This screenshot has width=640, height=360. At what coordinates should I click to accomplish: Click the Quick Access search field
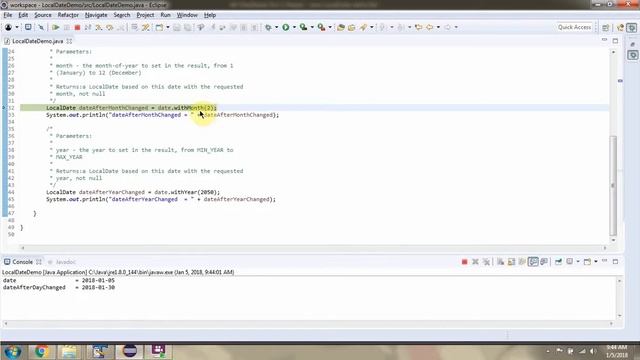(574, 27)
